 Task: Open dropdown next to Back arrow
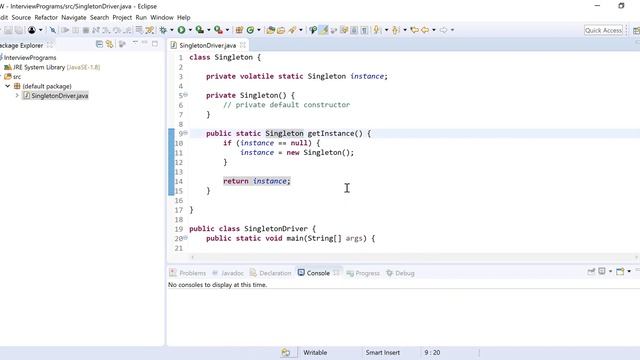(434, 30)
